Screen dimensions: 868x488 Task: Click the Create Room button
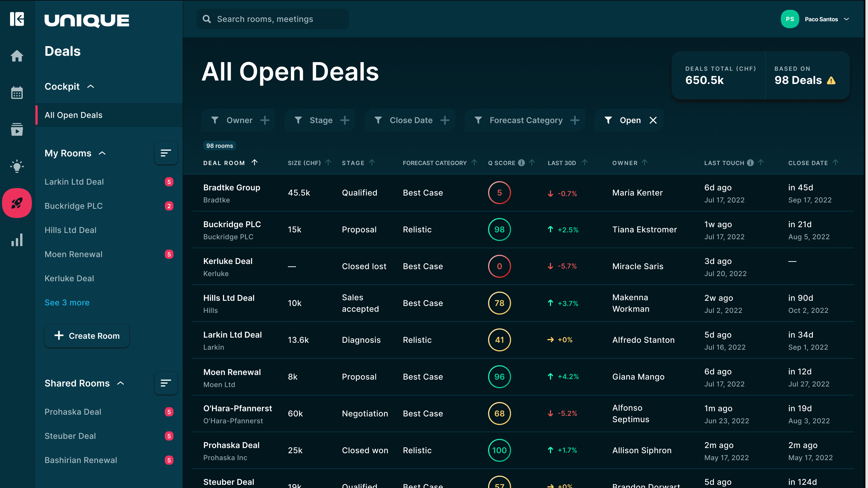[x=87, y=336]
